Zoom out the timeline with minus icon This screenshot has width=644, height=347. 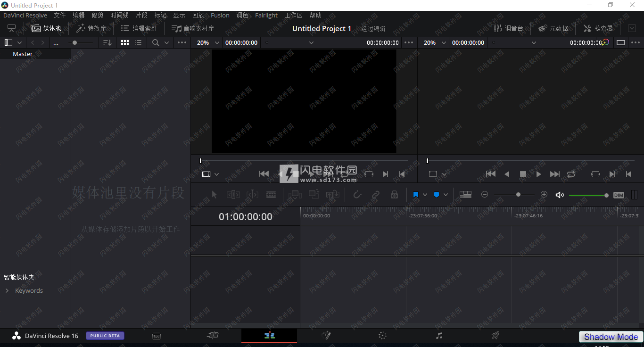click(485, 194)
